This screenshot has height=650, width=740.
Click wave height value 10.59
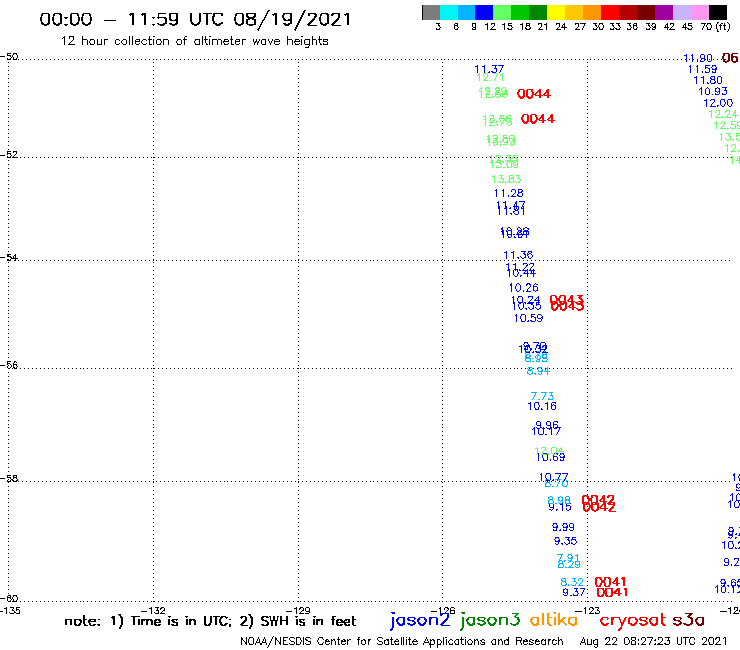point(528,318)
